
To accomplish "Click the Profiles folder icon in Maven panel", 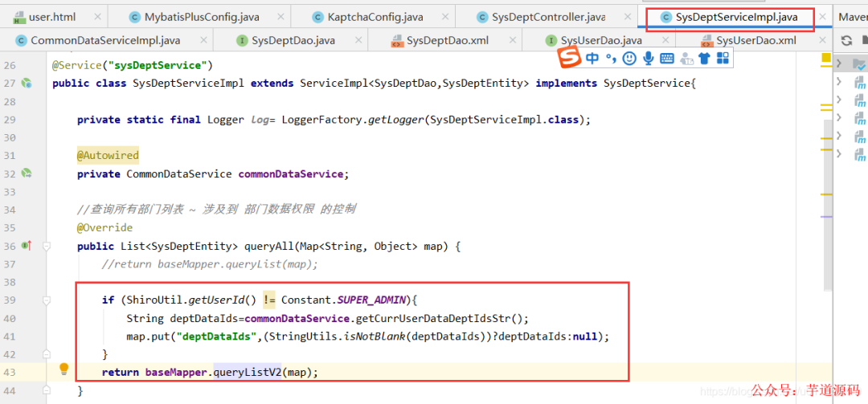I will coord(860,64).
